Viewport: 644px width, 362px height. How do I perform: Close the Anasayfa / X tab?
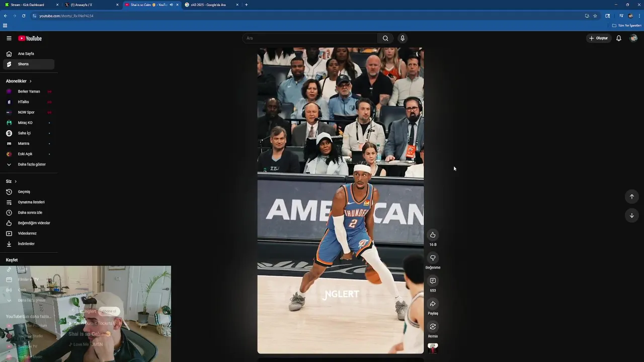117,5
